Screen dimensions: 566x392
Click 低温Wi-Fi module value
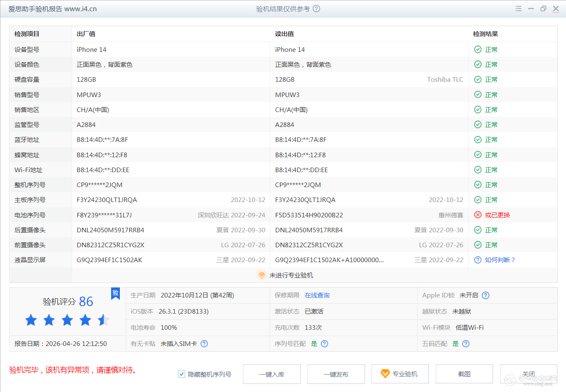point(469,328)
